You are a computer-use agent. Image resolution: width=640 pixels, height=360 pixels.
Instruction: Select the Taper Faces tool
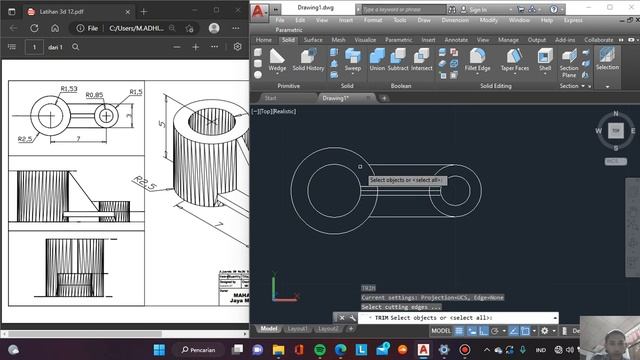click(515, 60)
